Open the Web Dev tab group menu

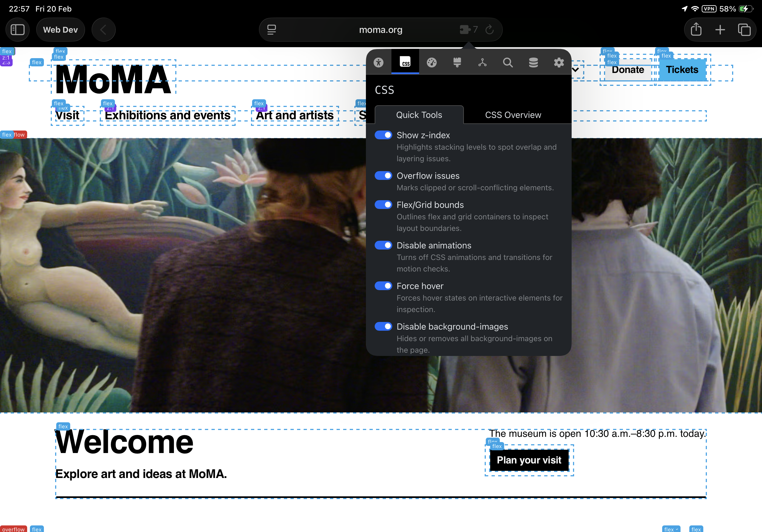coord(60,30)
